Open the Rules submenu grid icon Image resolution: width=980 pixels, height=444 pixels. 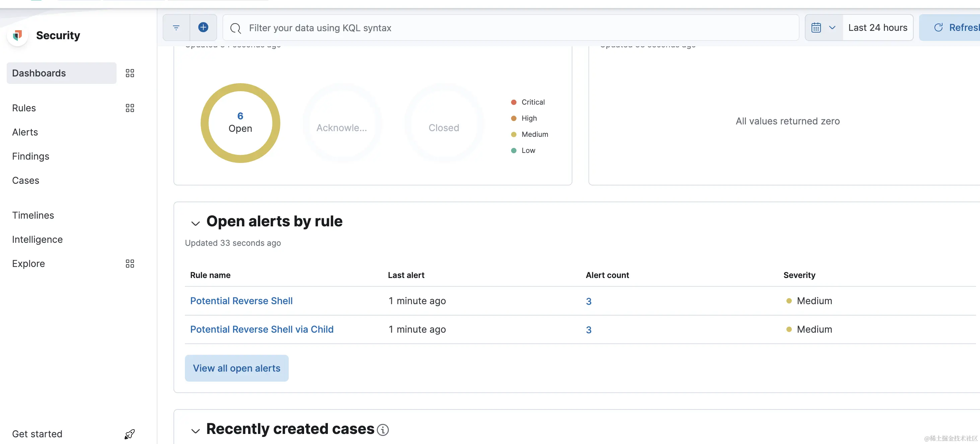(x=130, y=108)
